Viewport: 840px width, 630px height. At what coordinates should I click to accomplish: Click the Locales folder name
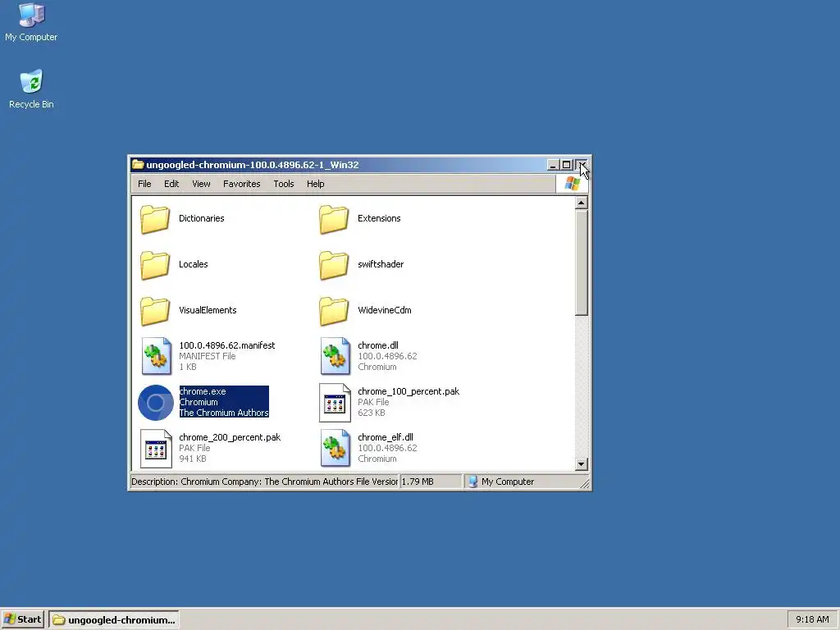pos(194,265)
